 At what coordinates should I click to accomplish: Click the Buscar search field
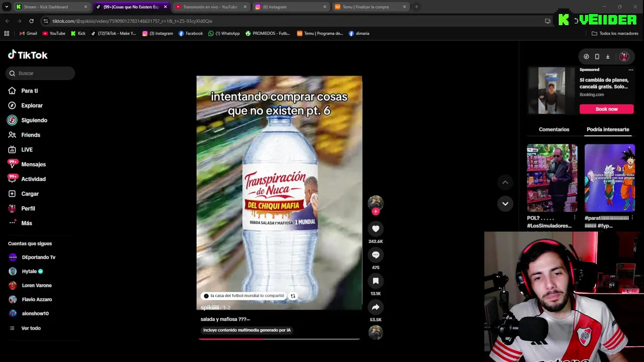(x=40, y=73)
